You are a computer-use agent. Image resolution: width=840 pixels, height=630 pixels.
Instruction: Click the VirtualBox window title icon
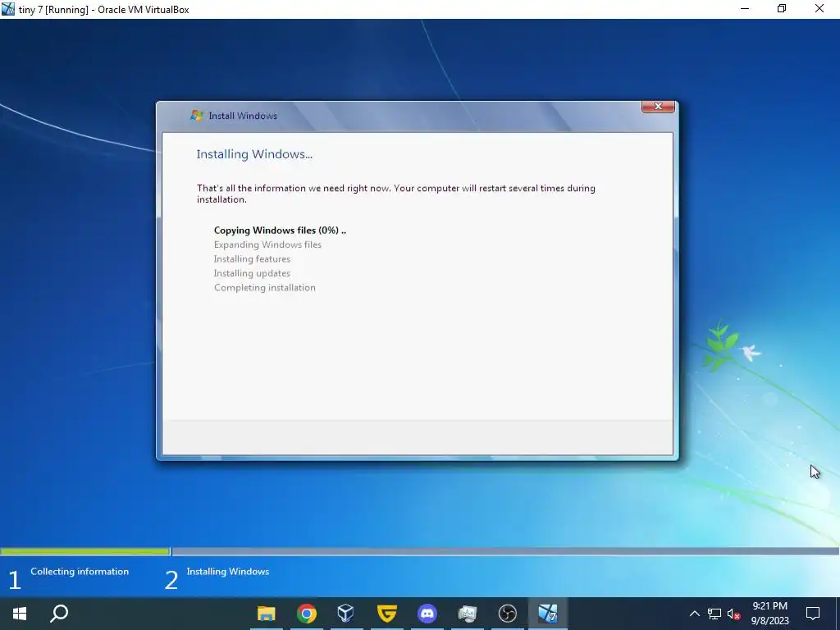[x=8, y=9]
